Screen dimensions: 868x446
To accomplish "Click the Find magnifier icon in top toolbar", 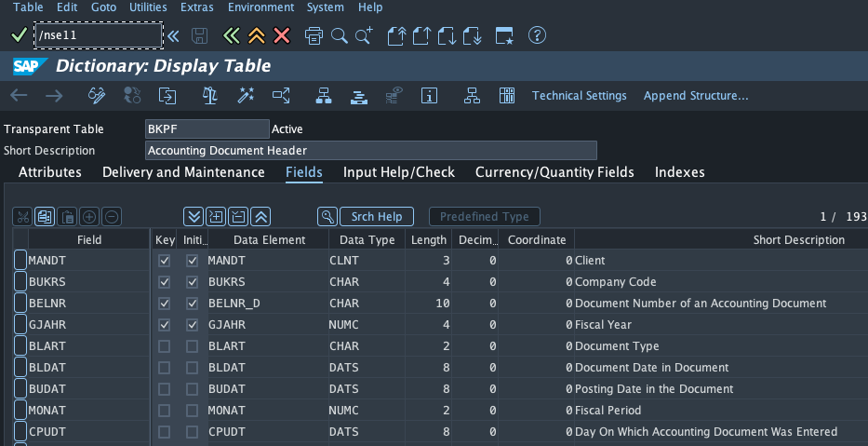I will click(x=340, y=36).
